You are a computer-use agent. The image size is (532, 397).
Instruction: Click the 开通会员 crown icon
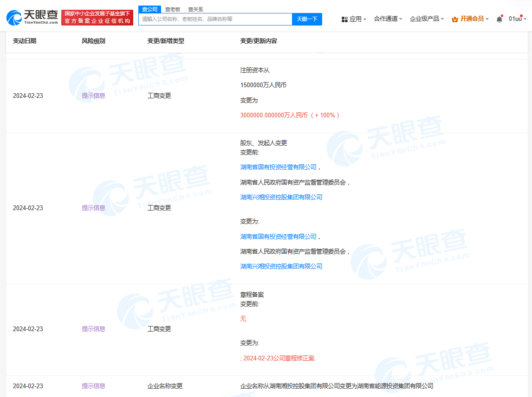pyautogui.click(x=455, y=19)
